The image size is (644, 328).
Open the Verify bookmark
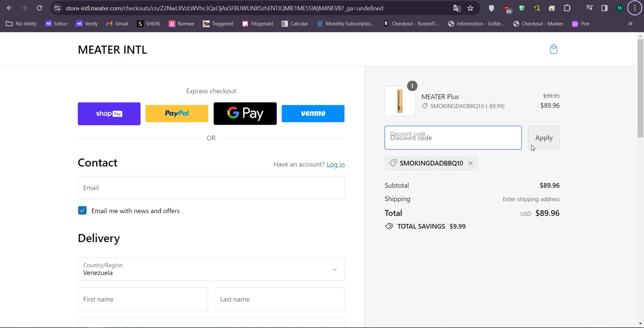87,24
